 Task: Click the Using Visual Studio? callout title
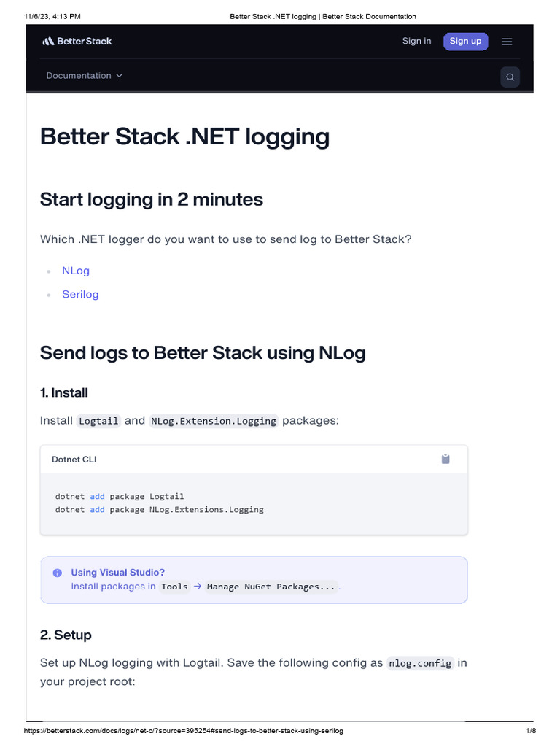point(118,573)
